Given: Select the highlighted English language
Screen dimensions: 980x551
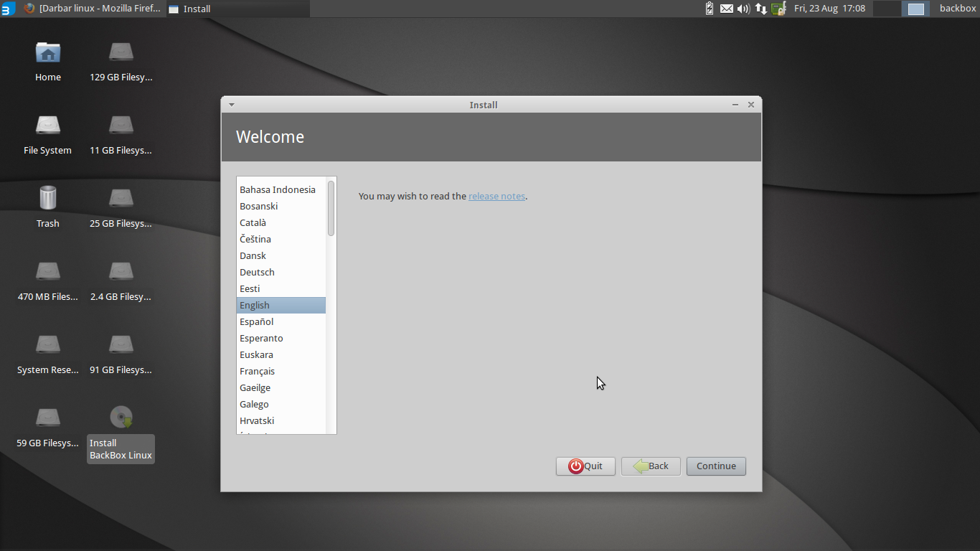Looking at the screenshot, I should [281, 305].
